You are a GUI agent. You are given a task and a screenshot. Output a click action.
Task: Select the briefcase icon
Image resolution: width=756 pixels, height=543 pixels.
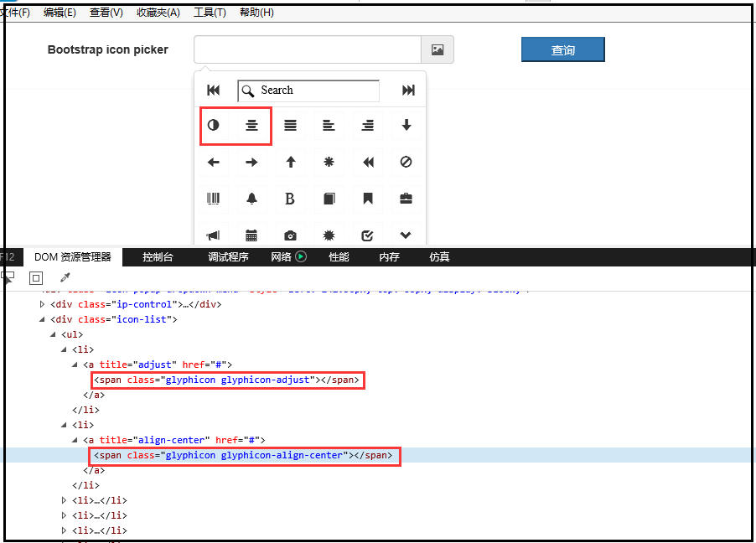(406, 199)
